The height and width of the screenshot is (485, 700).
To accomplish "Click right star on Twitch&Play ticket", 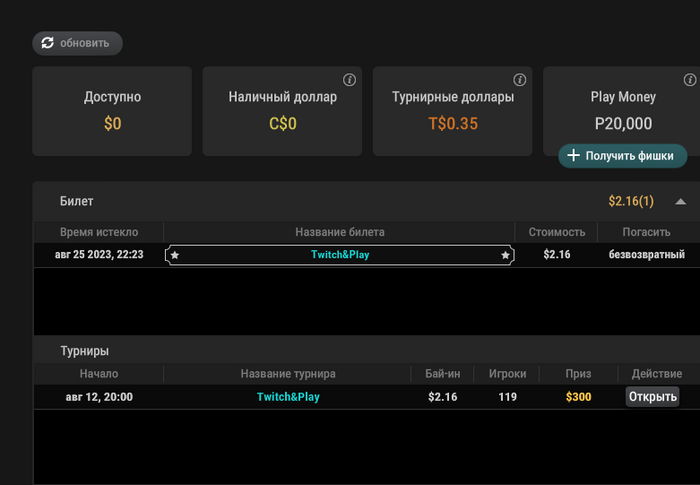I will click(x=505, y=255).
